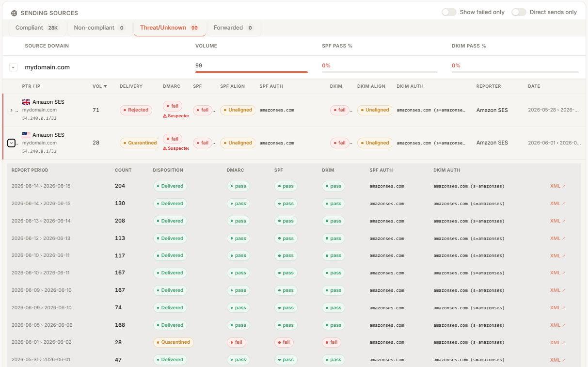Click the volume progress bar for mydomain.com

click(252, 72)
